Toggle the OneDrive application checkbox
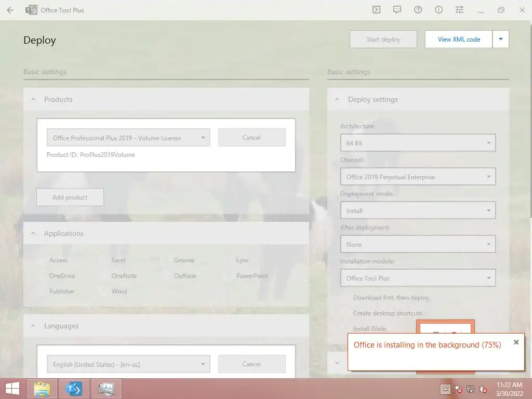The width and height of the screenshot is (532, 399). [41, 276]
